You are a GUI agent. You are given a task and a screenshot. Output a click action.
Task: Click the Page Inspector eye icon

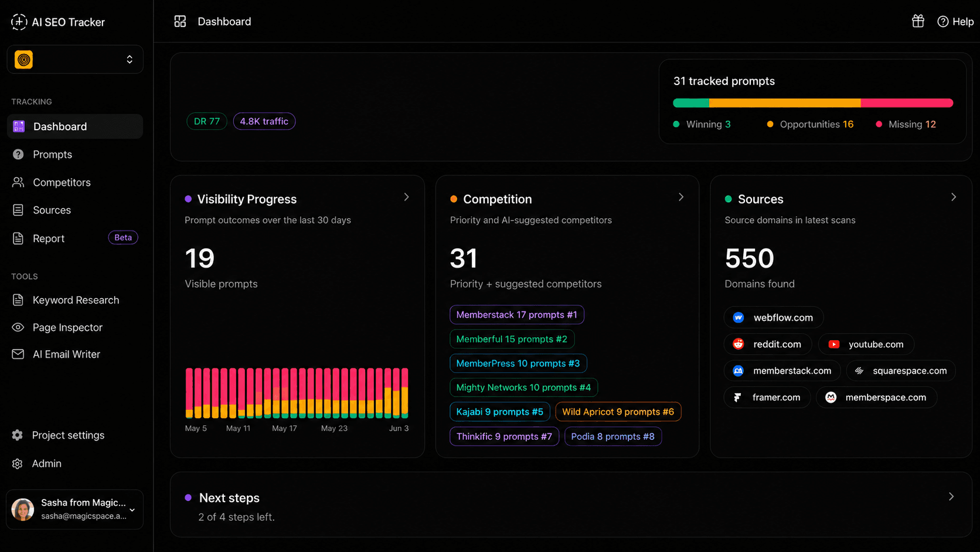[18, 327]
